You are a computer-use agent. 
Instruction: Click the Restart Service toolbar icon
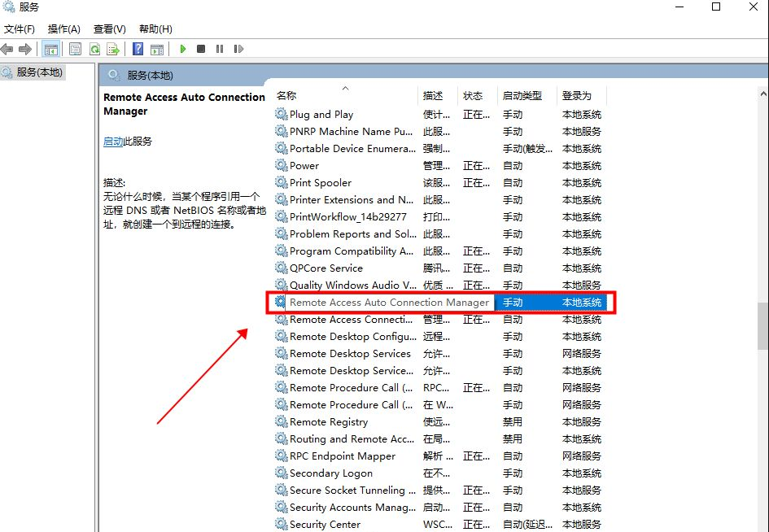click(238, 50)
